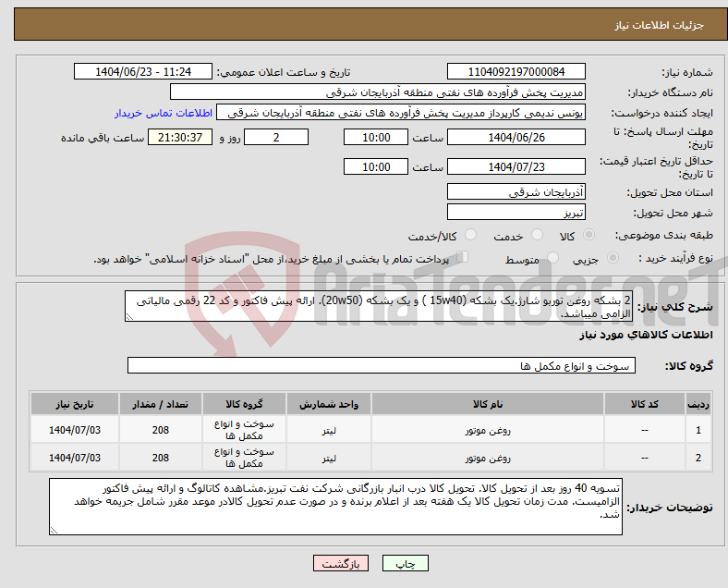Viewport: 728px width, 588px height.
Task: Click the تاریخ نیاز column header
Action: [75, 404]
